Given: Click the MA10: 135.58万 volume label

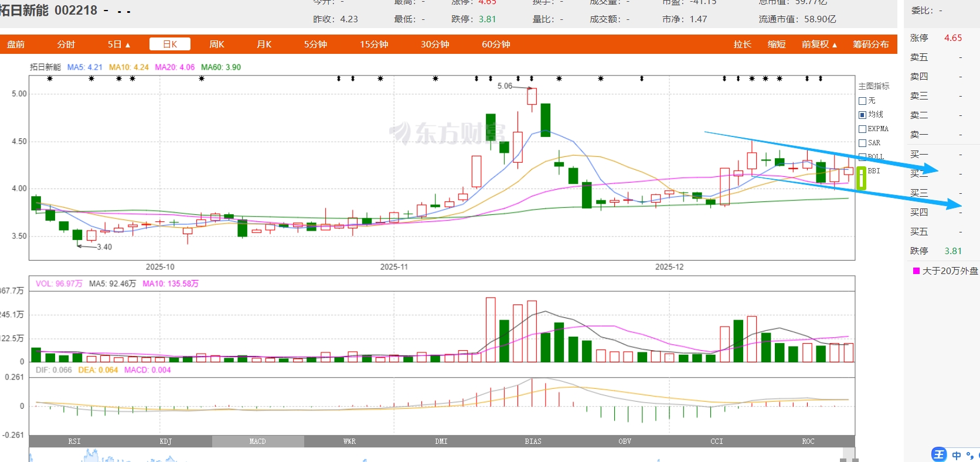Looking at the screenshot, I should coord(171,283).
